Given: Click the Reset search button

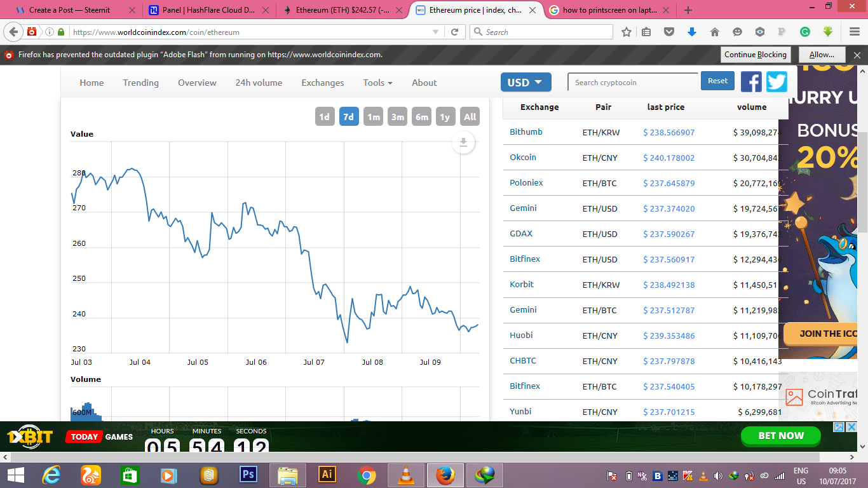Looking at the screenshot, I should point(718,81).
